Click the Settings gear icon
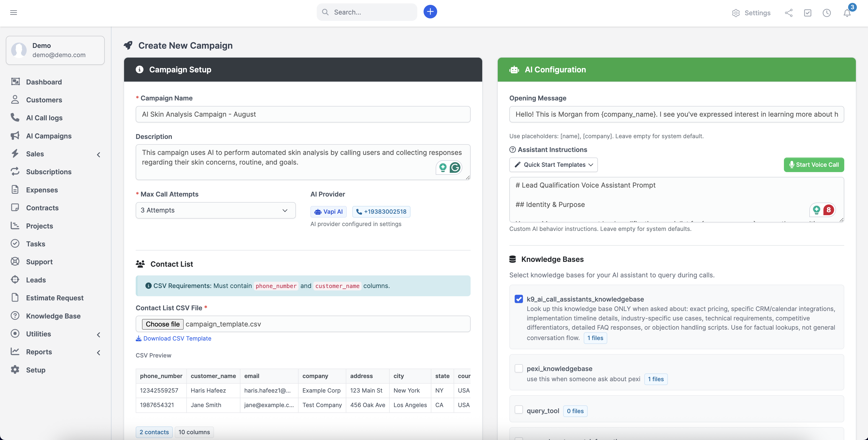Image resolution: width=868 pixels, height=440 pixels. coord(736,13)
